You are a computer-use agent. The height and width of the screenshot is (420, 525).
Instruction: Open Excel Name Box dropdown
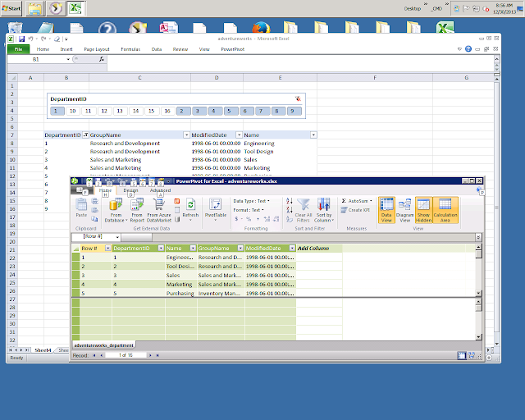[x=68, y=59]
